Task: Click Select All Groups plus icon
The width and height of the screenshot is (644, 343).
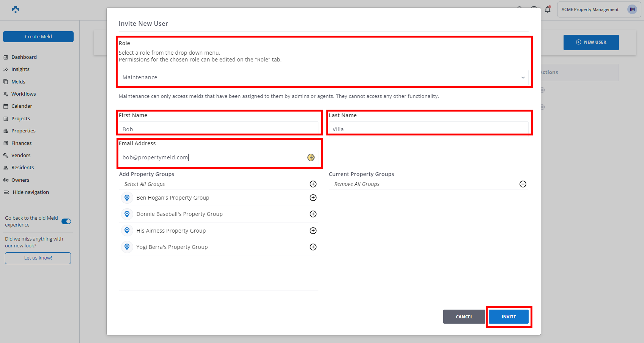Action: coord(313,184)
